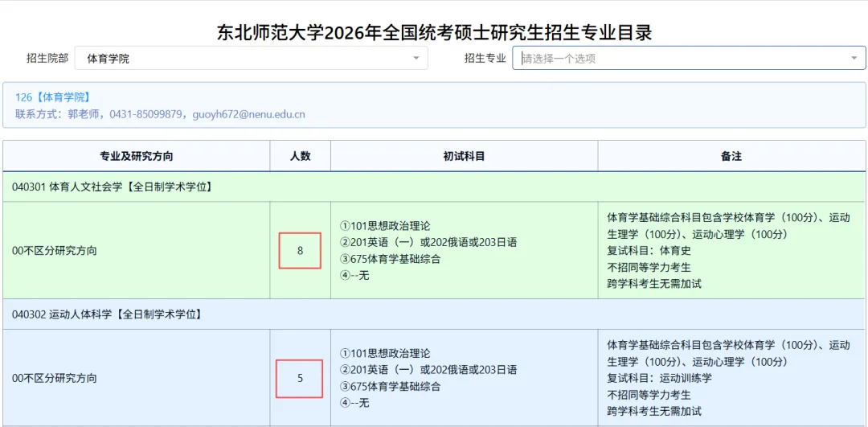Click the 招生院部 label
This screenshot has width=868, height=427.
click(47, 58)
